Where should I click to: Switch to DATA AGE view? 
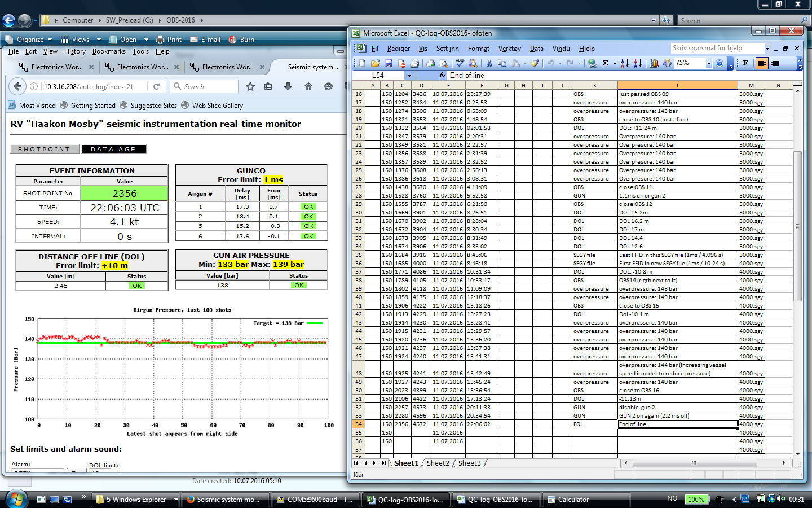[113, 149]
